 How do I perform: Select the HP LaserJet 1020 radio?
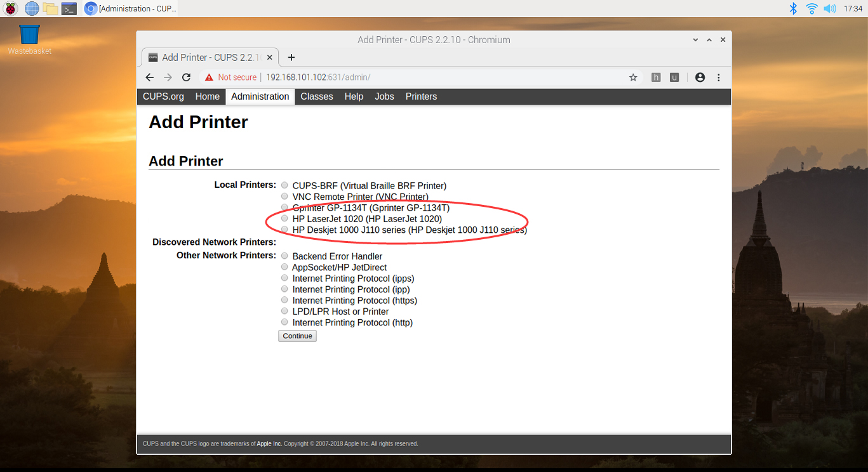(284, 218)
